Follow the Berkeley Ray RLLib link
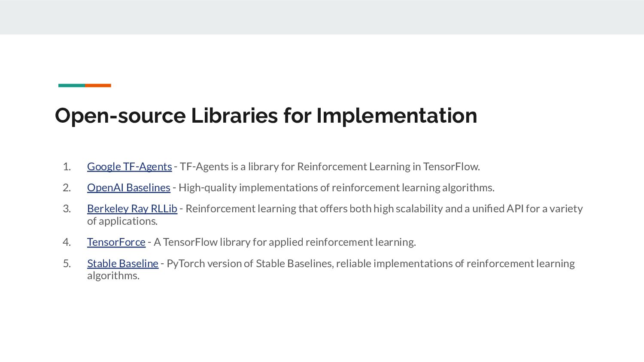The height and width of the screenshot is (362, 644). tap(132, 208)
